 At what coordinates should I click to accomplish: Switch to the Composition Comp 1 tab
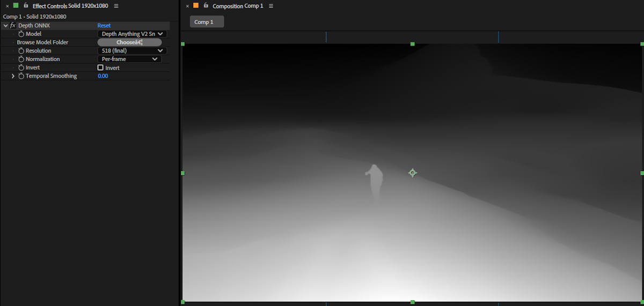[x=238, y=6]
